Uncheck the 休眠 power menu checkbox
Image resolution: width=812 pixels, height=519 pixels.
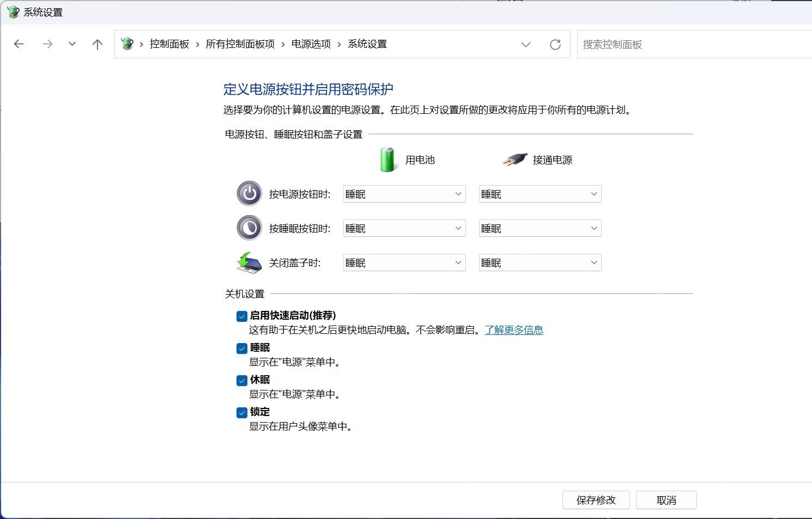(x=242, y=380)
